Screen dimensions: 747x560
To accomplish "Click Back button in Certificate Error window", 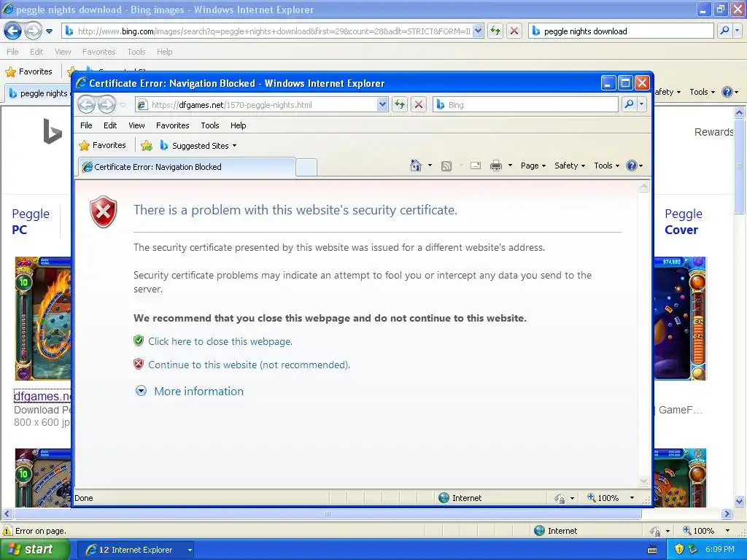I will point(86,104).
